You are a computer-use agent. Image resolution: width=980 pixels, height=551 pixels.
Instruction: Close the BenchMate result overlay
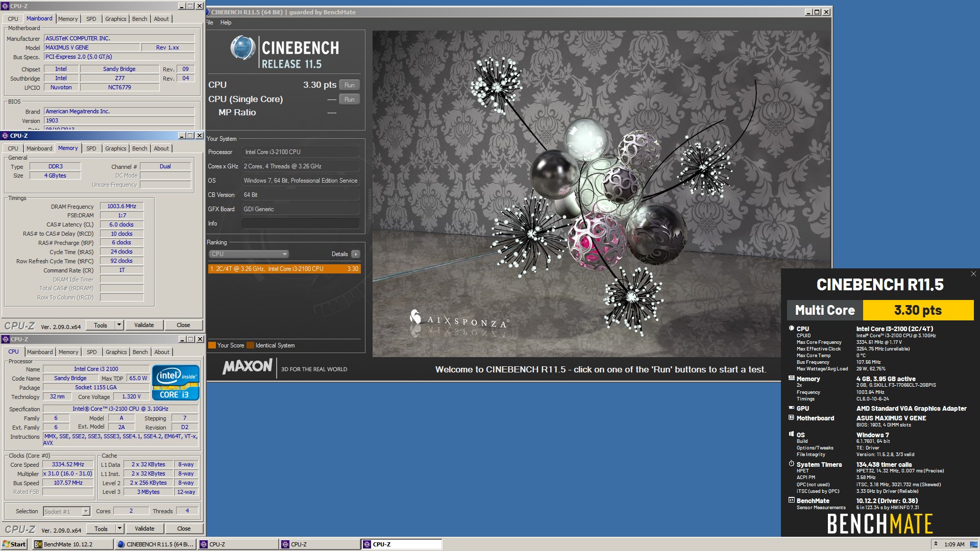[973, 274]
